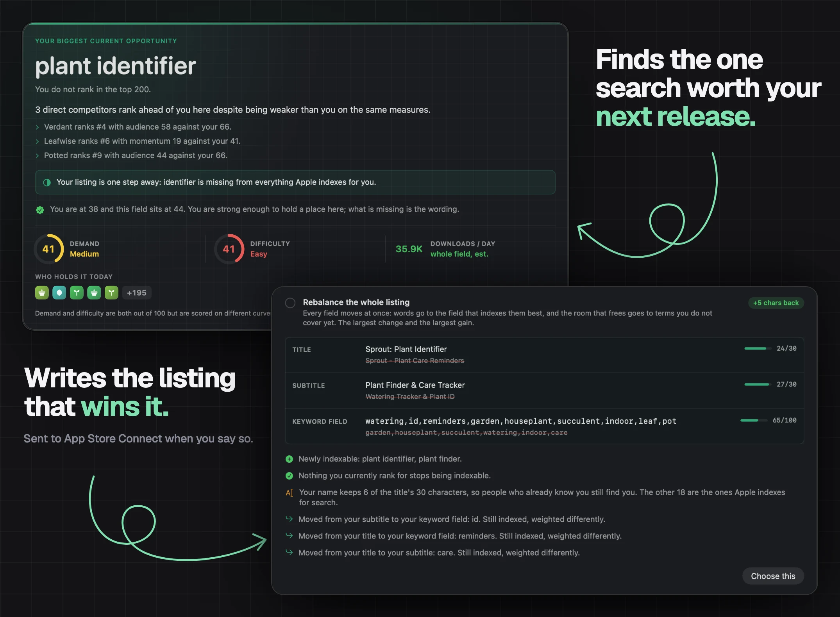Click the 'Rebalance the whole listing' heading
This screenshot has height=617, width=840.
(x=356, y=302)
